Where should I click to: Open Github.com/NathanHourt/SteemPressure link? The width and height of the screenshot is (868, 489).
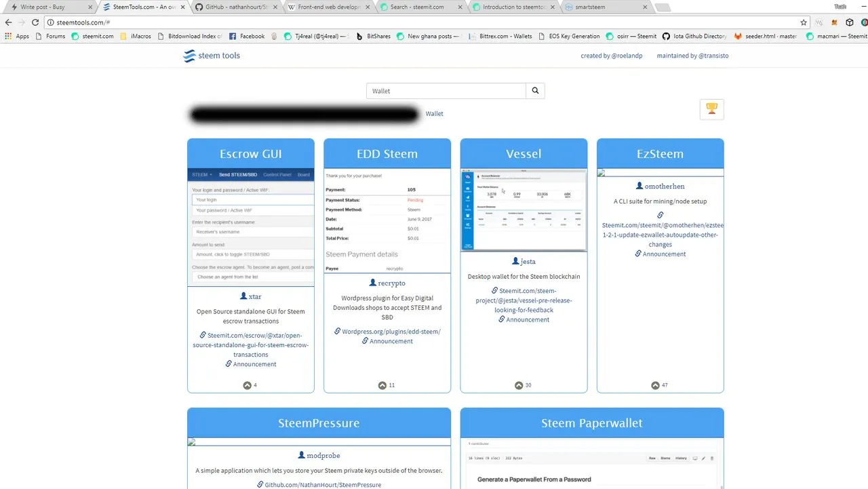click(x=323, y=485)
